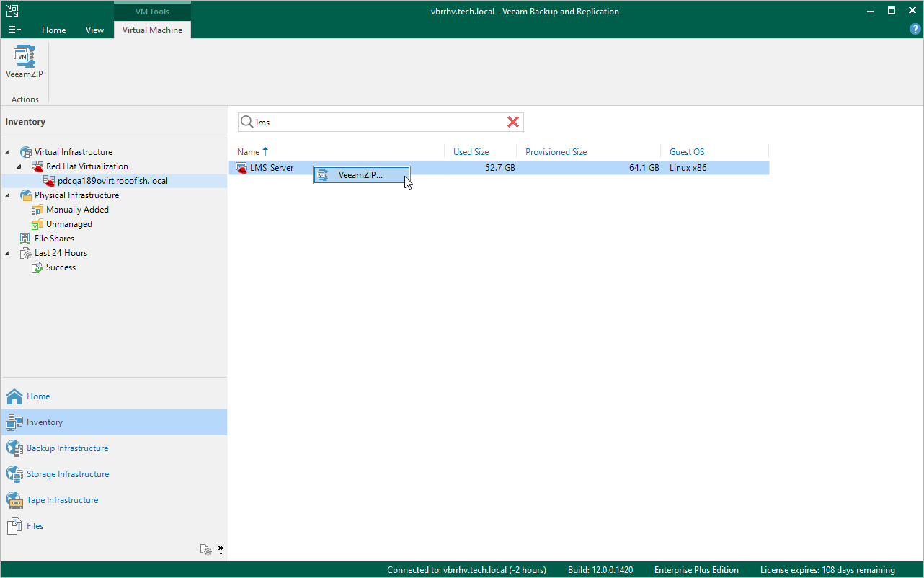Viewport: 924px width, 578px height.
Task: Click the Last 24 Hours clock icon
Action: (x=26, y=253)
